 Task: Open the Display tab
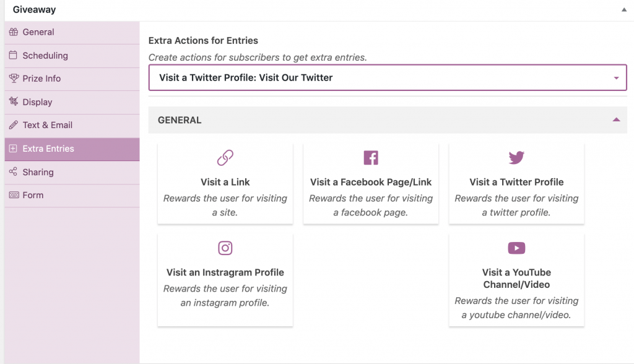72,102
